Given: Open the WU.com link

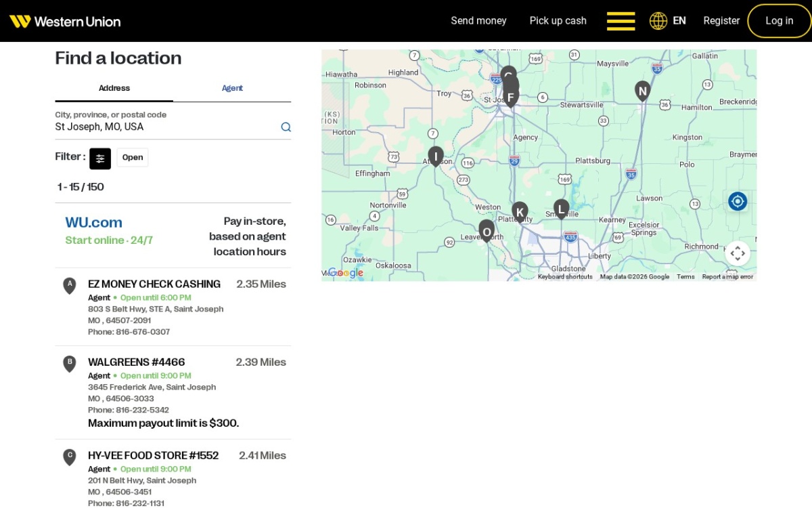Looking at the screenshot, I should (93, 222).
